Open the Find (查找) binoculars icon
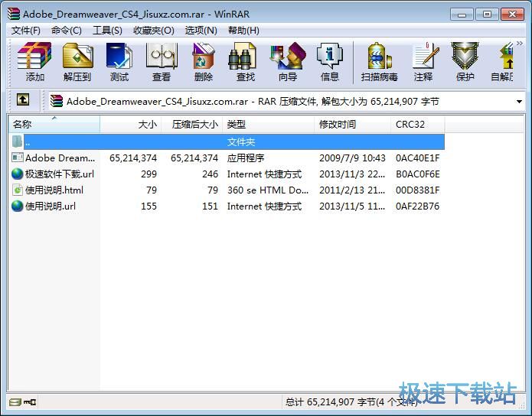The width and height of the screenshot is (532, 416). 245,62
